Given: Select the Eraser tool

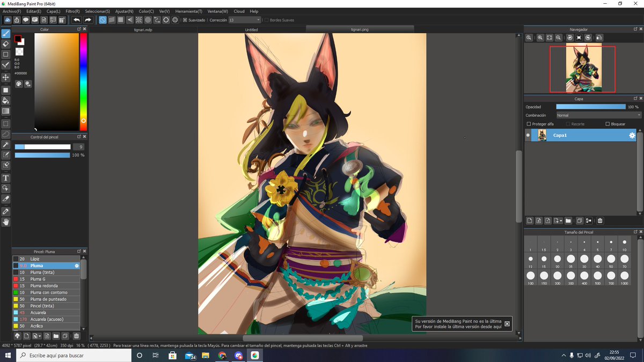Looking at the screenshot, I should [x=6, y=44].
